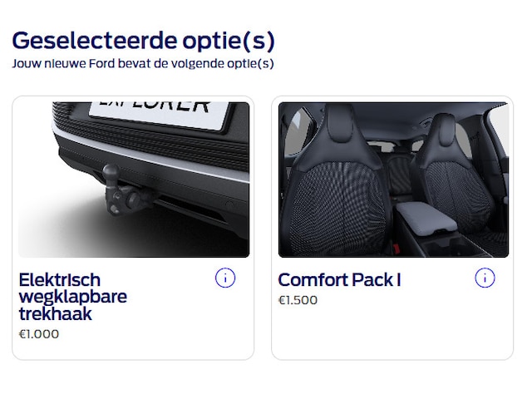Click the gray center armrest in image

coord(427,218)
